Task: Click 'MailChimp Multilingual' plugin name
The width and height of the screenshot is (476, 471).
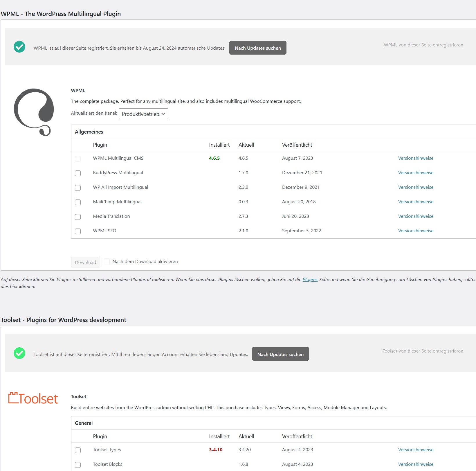Action: [x=117, y=202]
